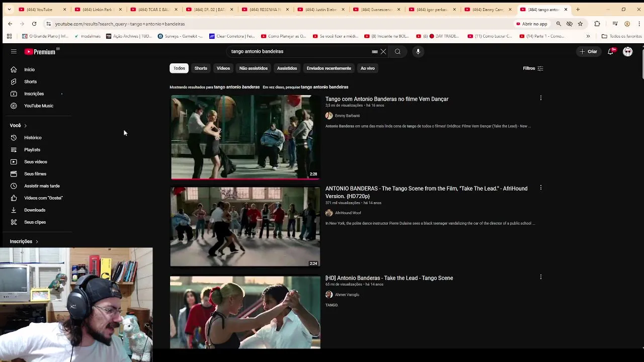Viewport: 644px width, 362px height.
Task: Select the Ao vivo filter chip
Action: coord(368,68)
